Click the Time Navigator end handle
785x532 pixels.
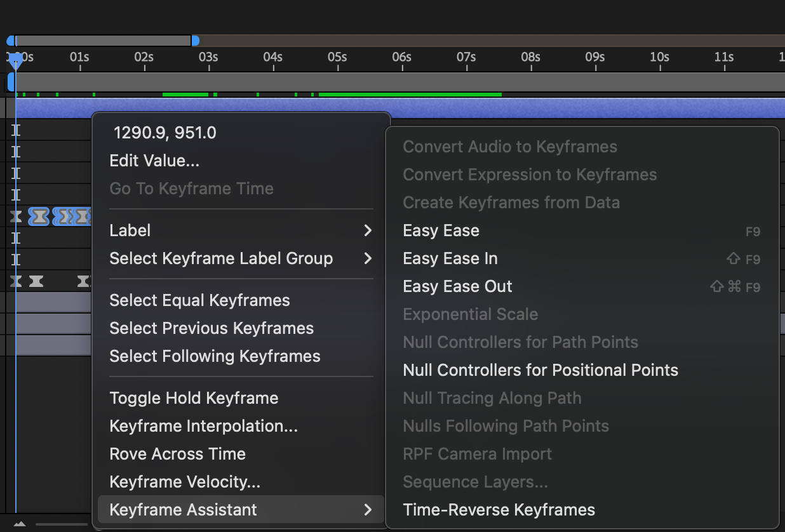coord(196,41)
